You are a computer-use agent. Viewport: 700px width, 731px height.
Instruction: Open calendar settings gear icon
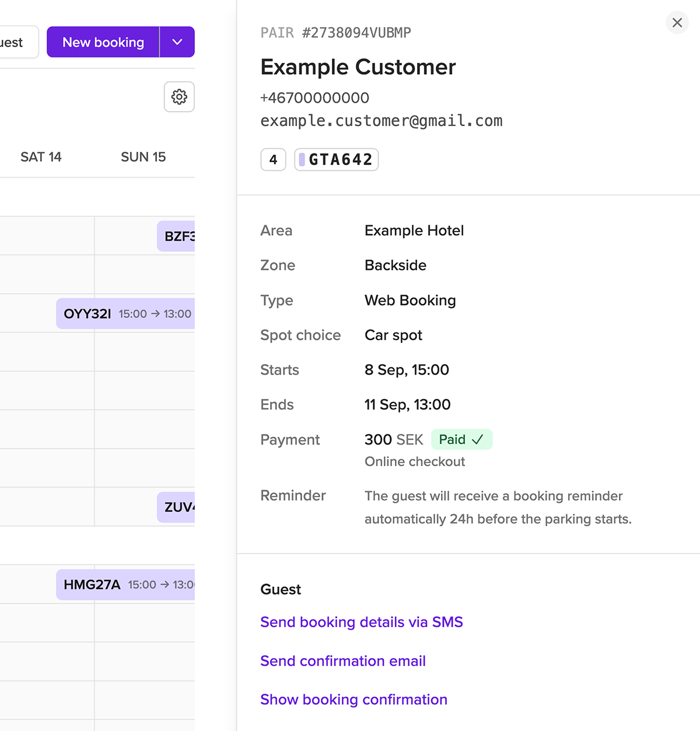[179, 97]
